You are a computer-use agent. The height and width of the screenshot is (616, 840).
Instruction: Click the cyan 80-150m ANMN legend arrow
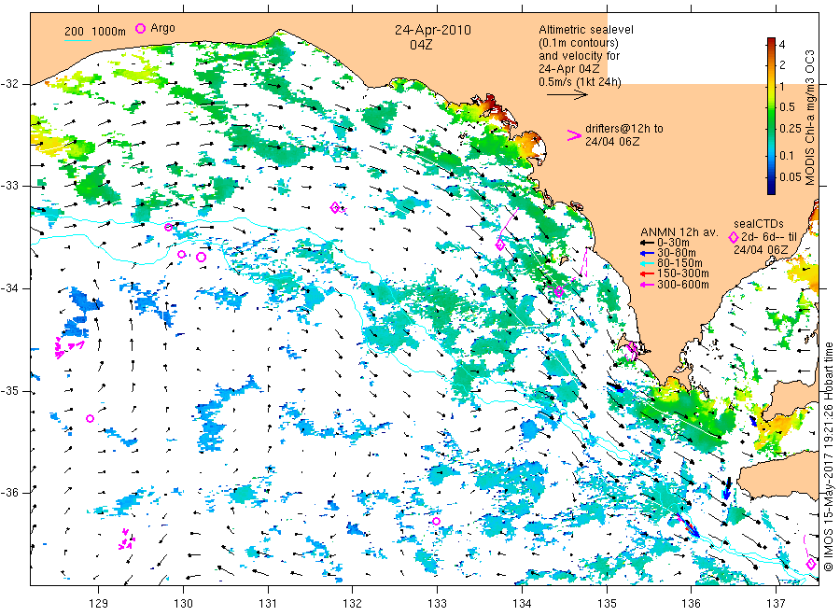(x=648, y=263)
